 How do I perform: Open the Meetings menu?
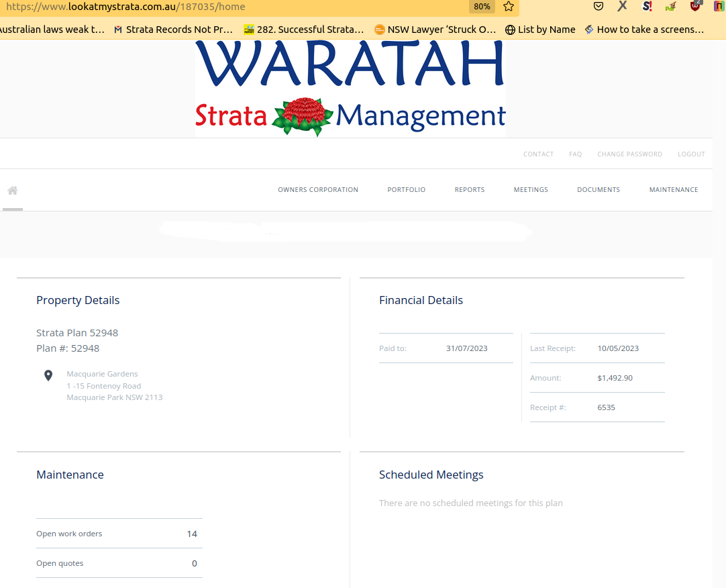pos(531,189)
